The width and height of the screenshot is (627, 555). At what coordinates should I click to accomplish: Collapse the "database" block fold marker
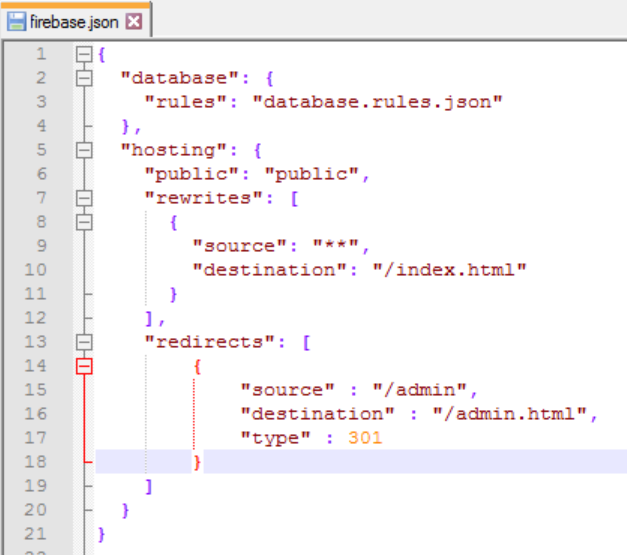click(84, 78)
